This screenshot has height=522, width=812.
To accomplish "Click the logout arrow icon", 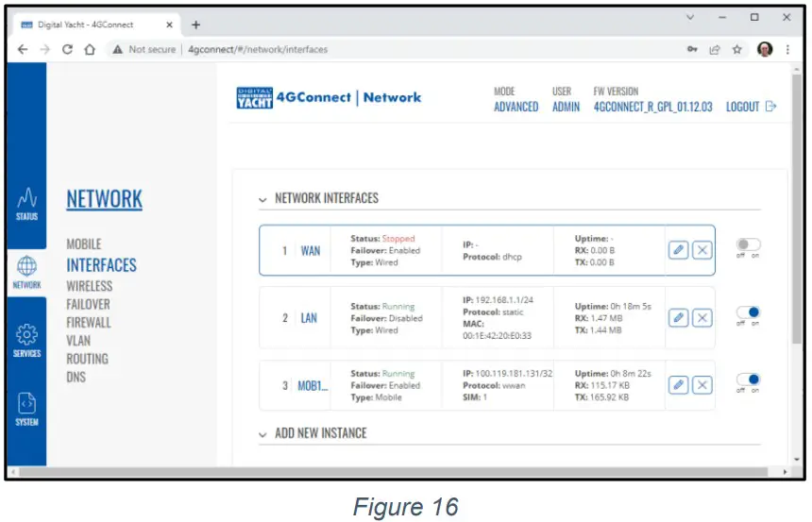I will pyautogui.click(x=770, y=106).
